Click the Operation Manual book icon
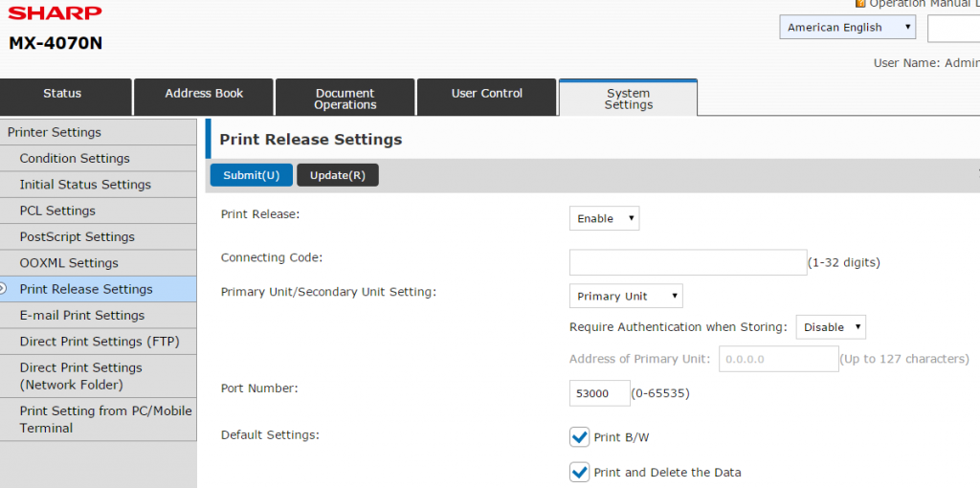Screen dimensions: 980x488 click(859, 4)
